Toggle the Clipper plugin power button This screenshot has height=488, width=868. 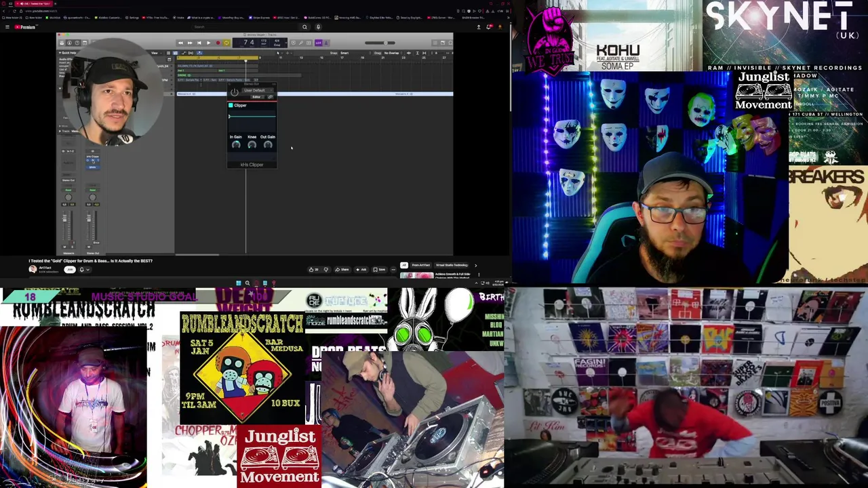(235, 92)
